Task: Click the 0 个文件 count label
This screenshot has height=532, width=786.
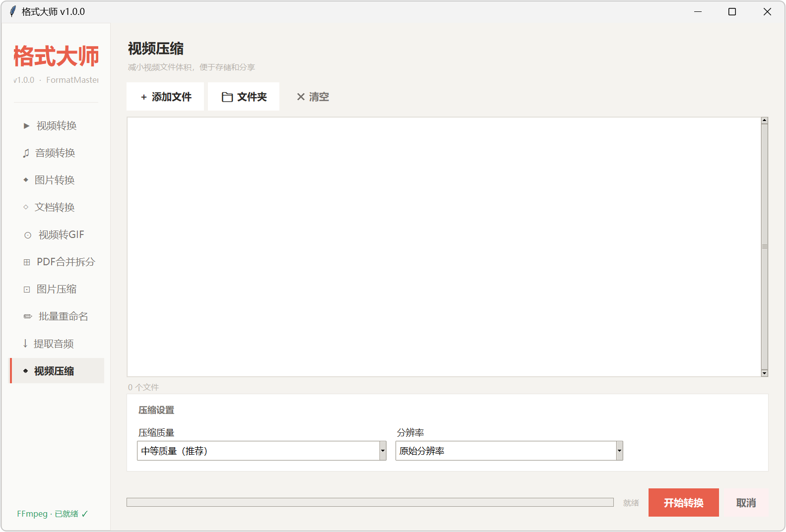Action: (x=143, y=387)
